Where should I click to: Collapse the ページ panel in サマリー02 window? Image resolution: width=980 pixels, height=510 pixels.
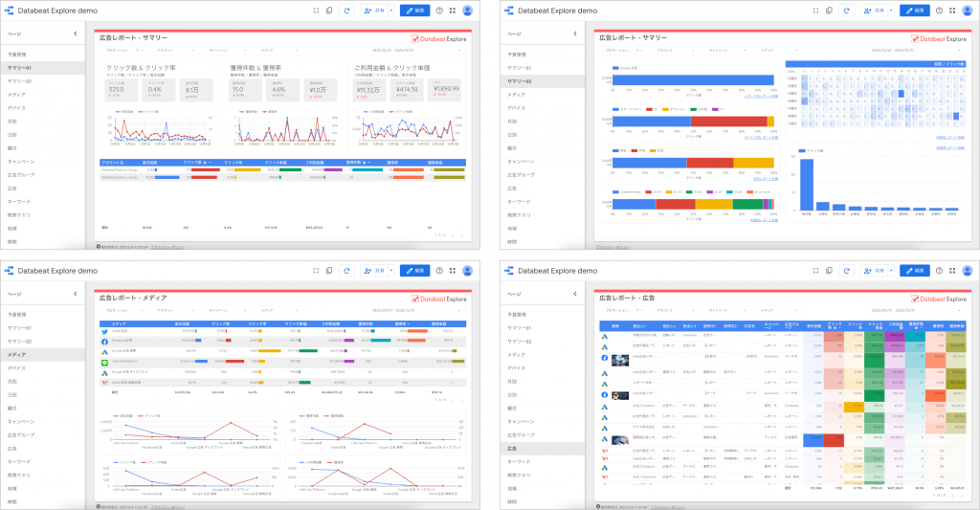pyautogui.click(x=575, y=33)
